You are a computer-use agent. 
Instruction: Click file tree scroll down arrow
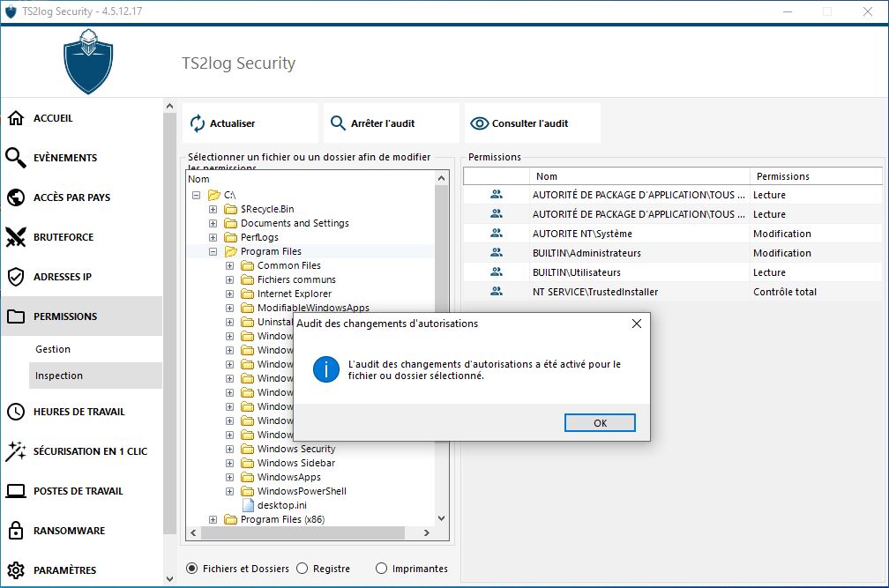442,518
